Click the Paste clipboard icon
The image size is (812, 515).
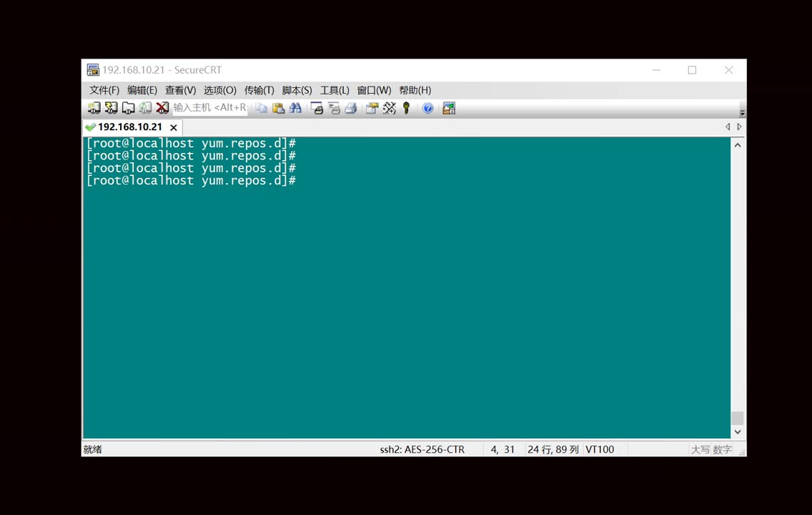point(278,108)
